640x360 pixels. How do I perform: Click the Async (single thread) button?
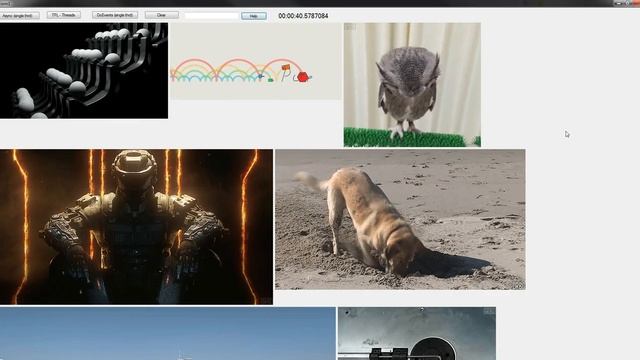click(x=19, y=16)
